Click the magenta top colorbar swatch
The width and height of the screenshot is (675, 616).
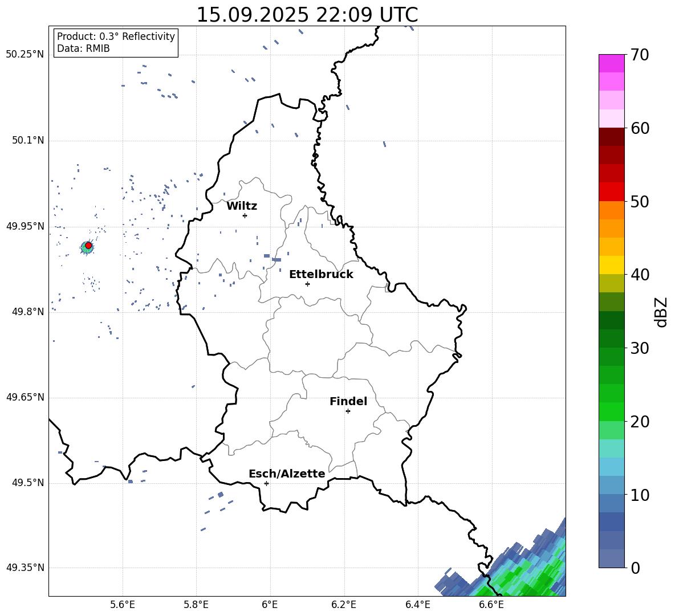pyautogui.click(x=611, y=64)
